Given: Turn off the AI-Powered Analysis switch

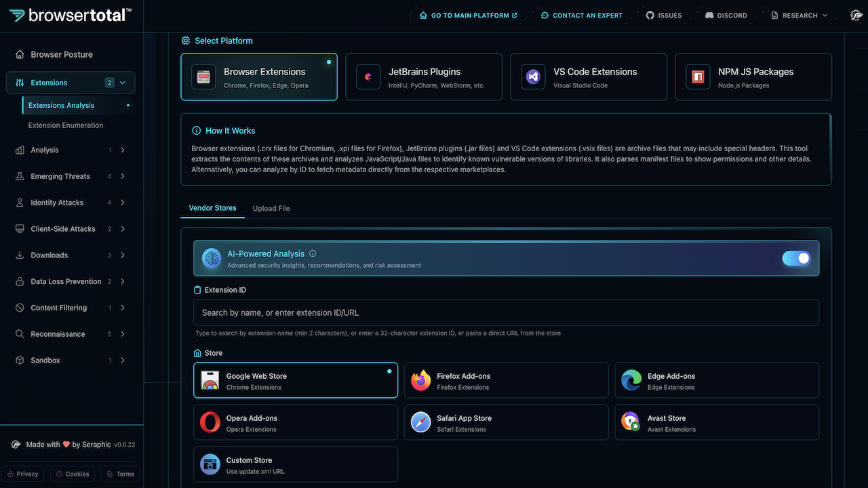Looking at the screenshot, I should [796, 258].
